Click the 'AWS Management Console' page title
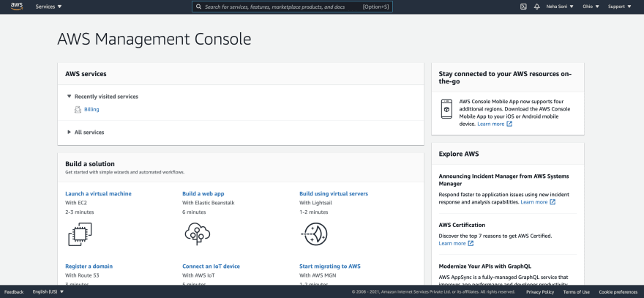The width and height of the screenshot is (644, 298). pyautogui.click(x=154, y=40)
